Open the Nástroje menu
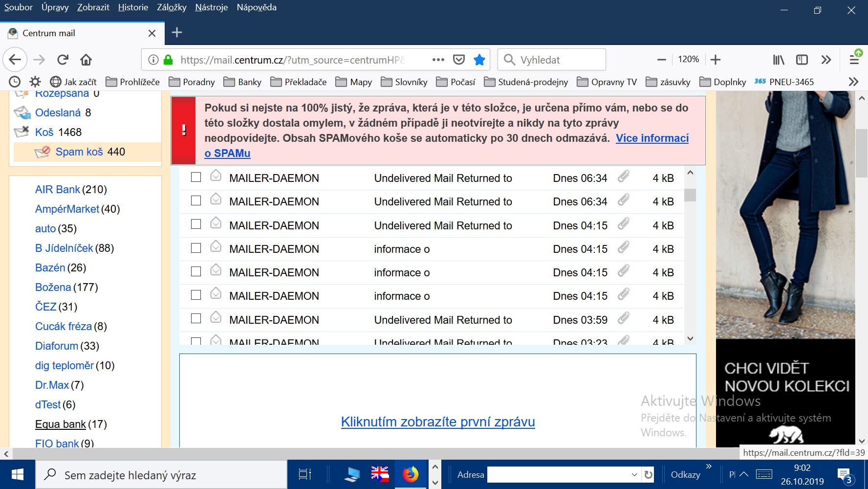This screenshot has width=868, height=489. [x=211, y=7]
